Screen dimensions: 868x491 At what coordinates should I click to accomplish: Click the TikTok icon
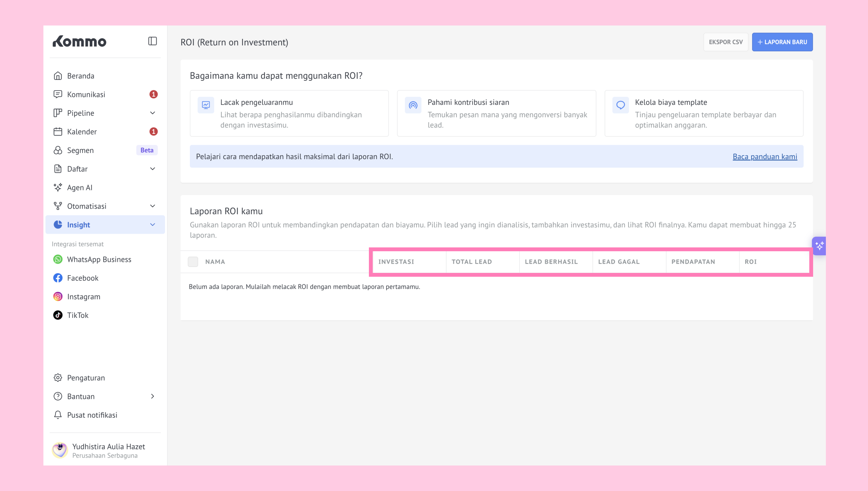click(x=58, y=315)
